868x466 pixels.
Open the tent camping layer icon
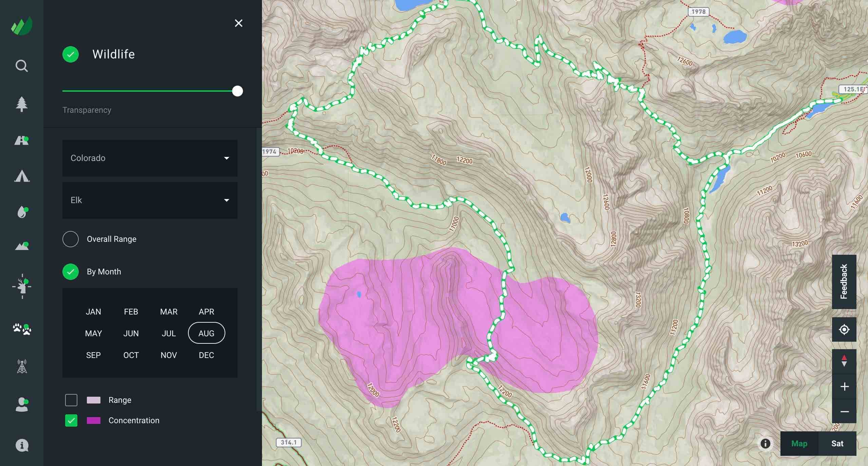point(22,176)
